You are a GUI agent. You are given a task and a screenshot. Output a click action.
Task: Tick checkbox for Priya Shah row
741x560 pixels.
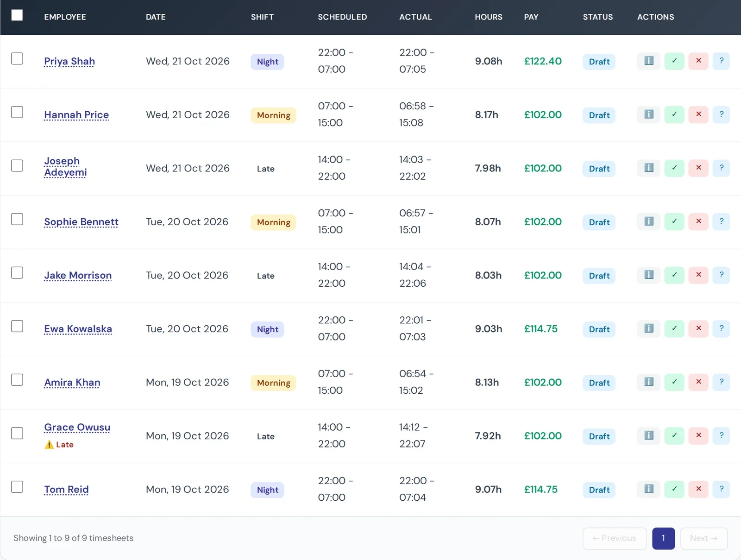point(17,59)
